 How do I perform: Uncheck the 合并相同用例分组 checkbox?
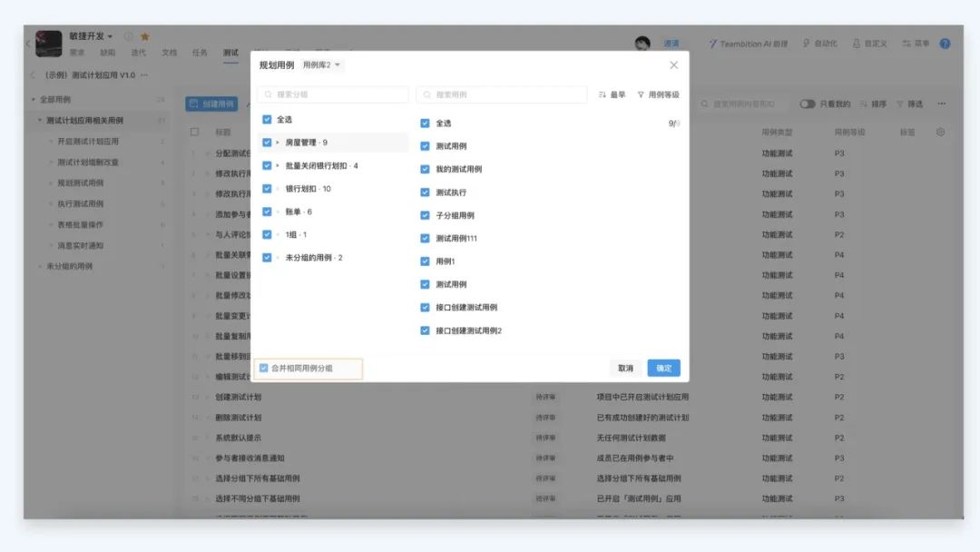[x=264, y=369]
